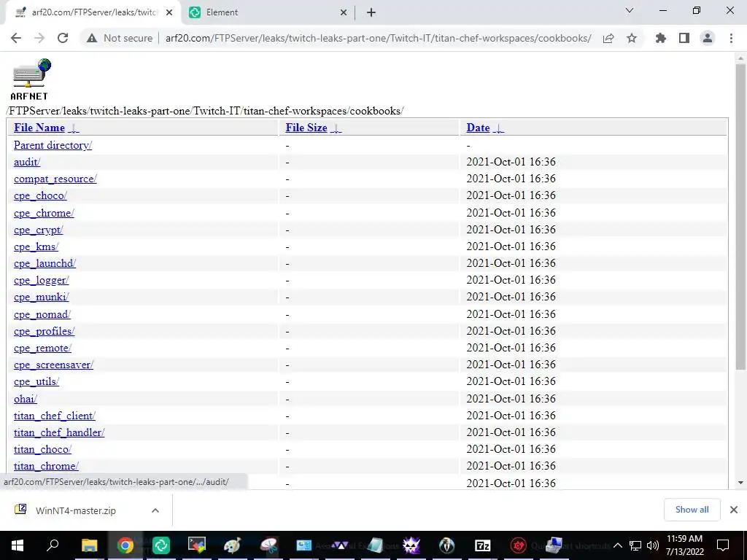The width and height of the screenshot is (747, 560).
Task: Open the audit/ folder
Action: [x=27, y=162]
